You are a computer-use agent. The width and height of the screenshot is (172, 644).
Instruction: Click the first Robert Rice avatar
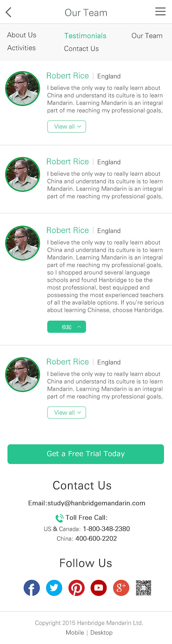pos(23,89)
